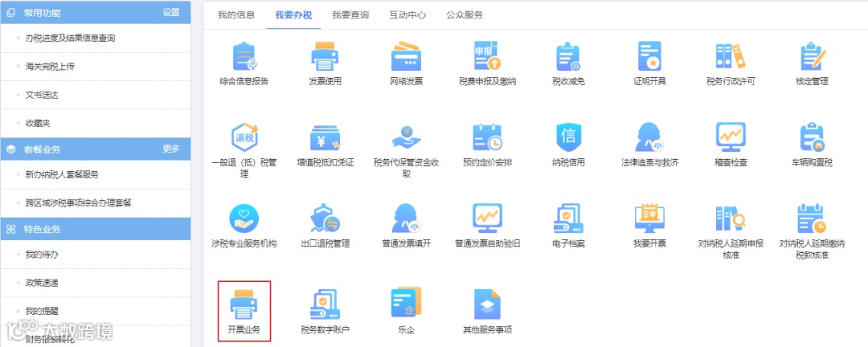The width and height of the screenshot is (868, 347).
Task: Open 跨区域涉税事项综合办理套餐 link
Action: (79, 203)
